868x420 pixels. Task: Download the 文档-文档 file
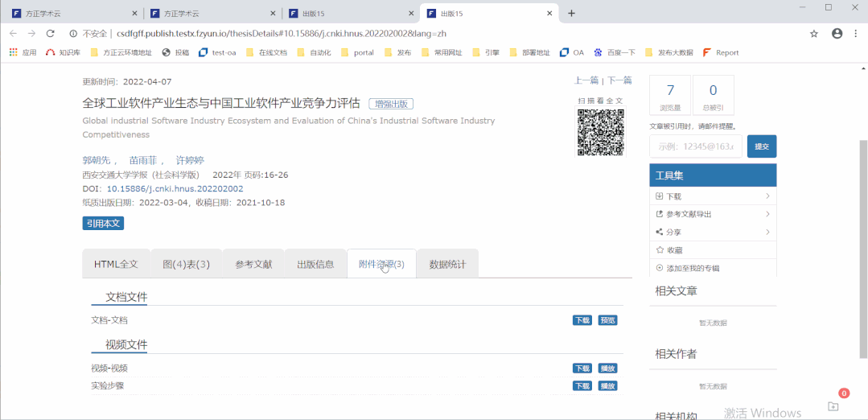(582, 320)
